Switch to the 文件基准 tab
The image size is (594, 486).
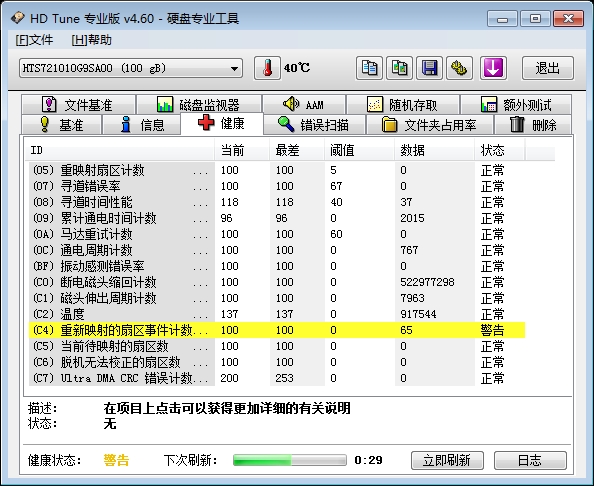pyautogui.click(x=78, y=105)
